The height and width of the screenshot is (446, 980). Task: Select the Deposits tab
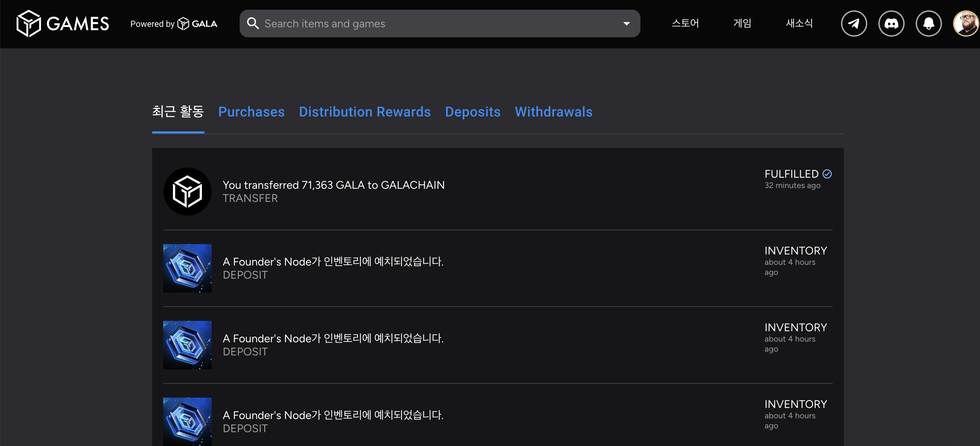point(472,112)
